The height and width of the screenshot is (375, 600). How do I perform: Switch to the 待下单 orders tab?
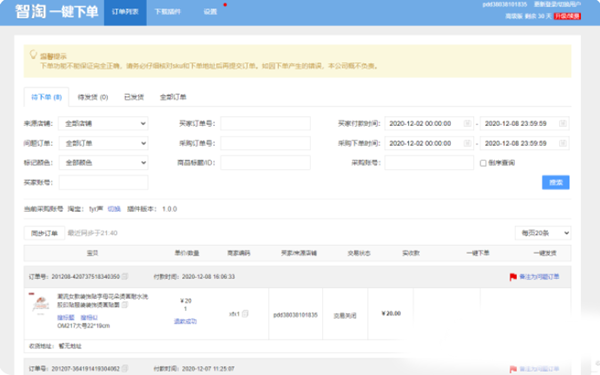(46, 97)
